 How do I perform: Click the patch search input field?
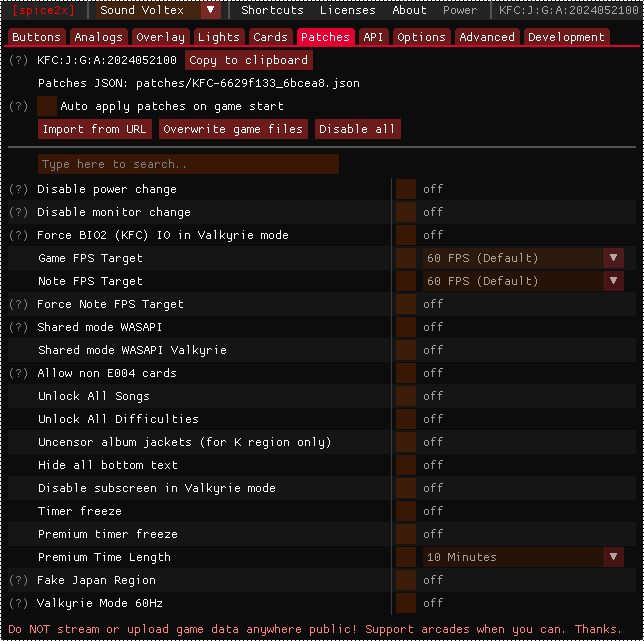[x=188, y=164]
